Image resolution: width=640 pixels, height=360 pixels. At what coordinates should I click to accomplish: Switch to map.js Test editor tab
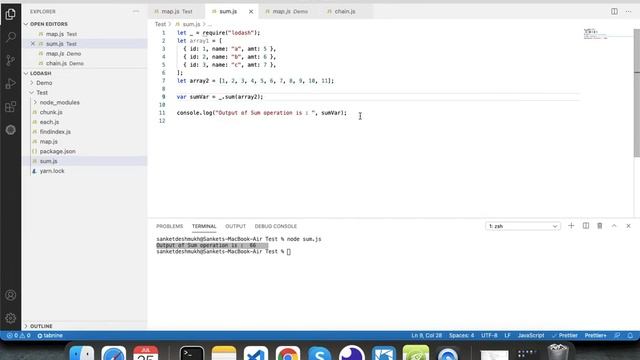[176, 11]
